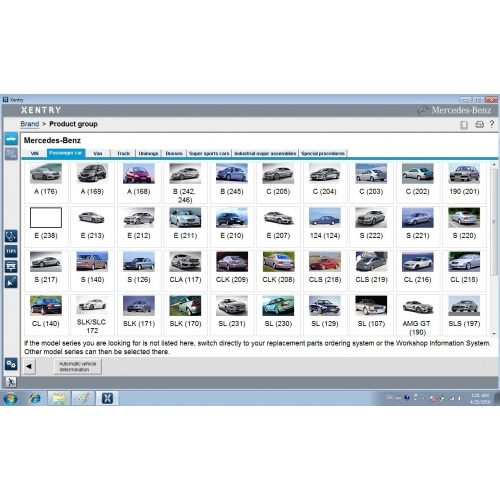Open the CLA (117) model series
This screenshot has width=500, height=500.
click(185, 271)
